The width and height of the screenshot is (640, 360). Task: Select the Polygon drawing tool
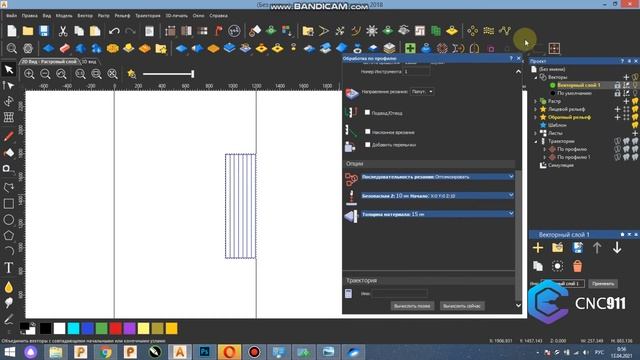9,236
